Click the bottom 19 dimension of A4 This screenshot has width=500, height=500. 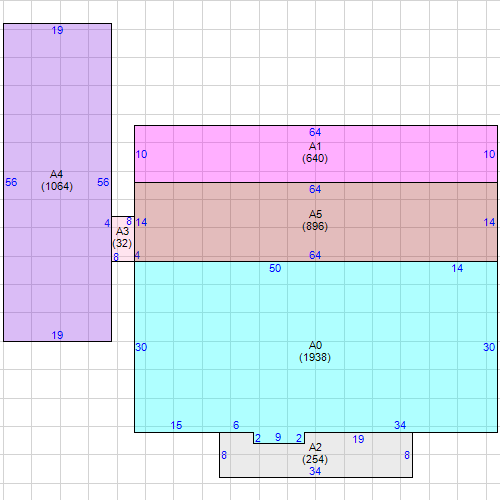click(x=57, y=335)
